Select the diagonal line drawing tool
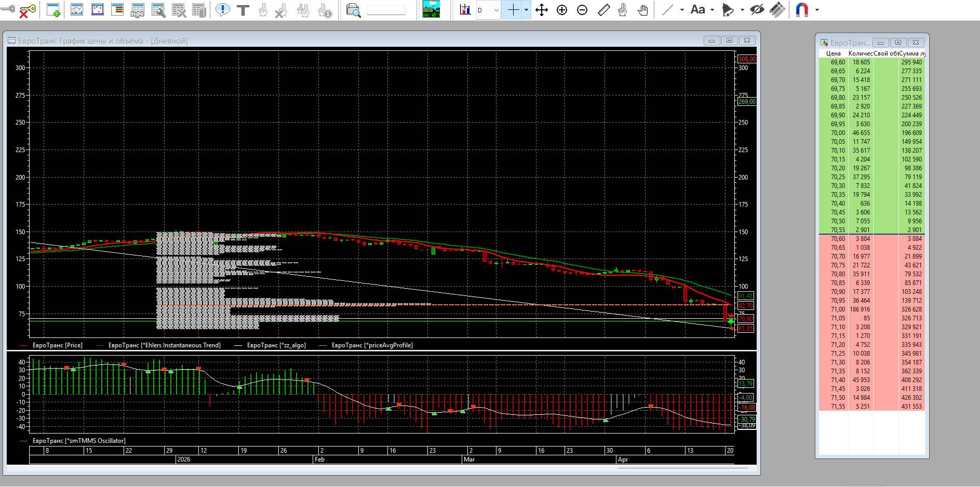This screenshot has width=980, height=487. (x=668, y=10)
